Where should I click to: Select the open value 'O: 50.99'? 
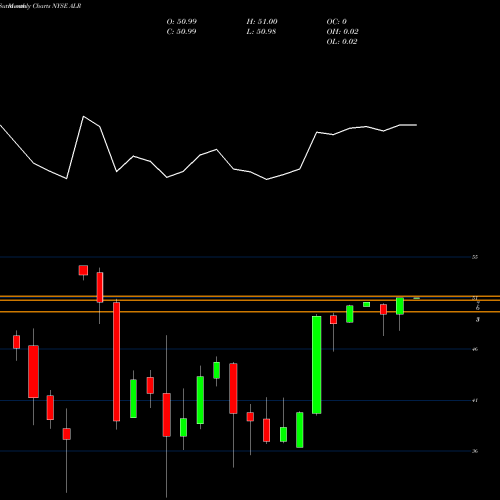click(182, 22)
